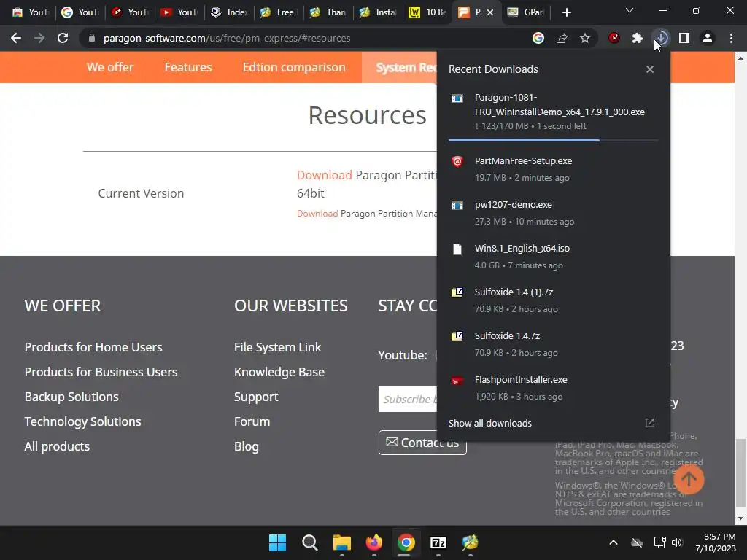Switch to the 10 Be browser tab
Image resolution: width=747 pixels, height=560 pixels.
click(x=427, y=12)
